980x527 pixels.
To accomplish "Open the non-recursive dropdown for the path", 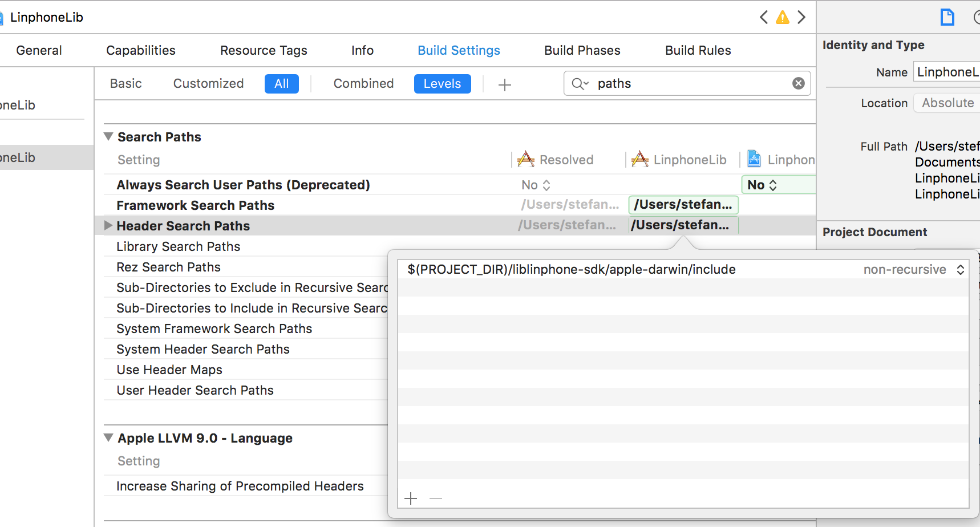I will tap(961, 269).
